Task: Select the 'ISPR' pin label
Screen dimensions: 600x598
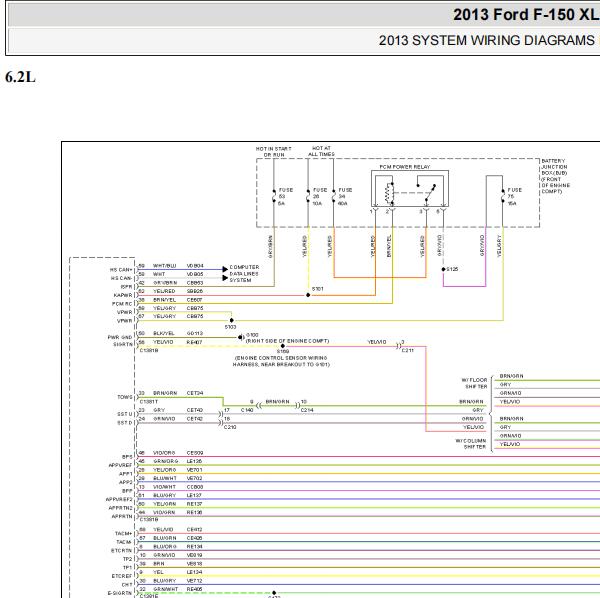Action: (126, 287)
